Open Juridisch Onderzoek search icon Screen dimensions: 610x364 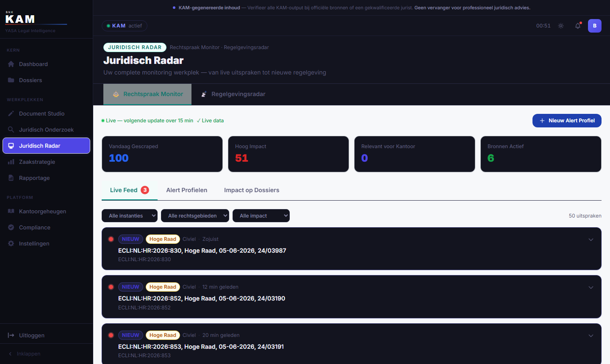coord(11,130)
